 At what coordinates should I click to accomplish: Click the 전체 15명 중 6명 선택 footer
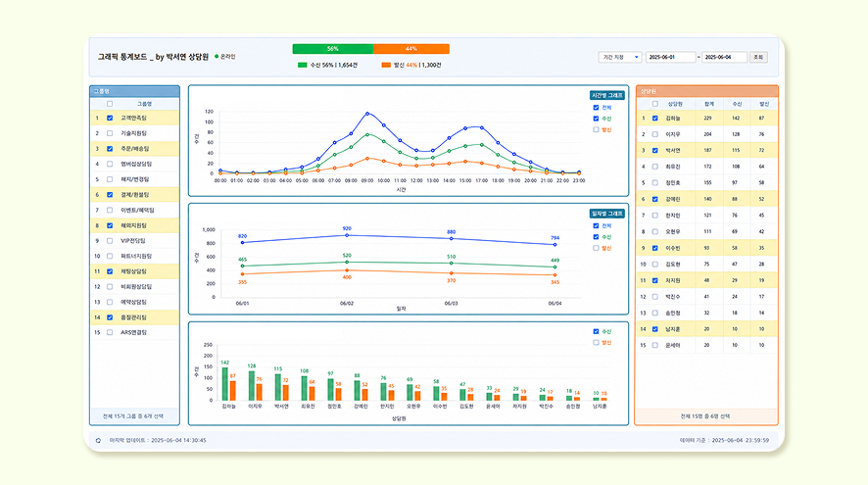(x=705, y=416)
